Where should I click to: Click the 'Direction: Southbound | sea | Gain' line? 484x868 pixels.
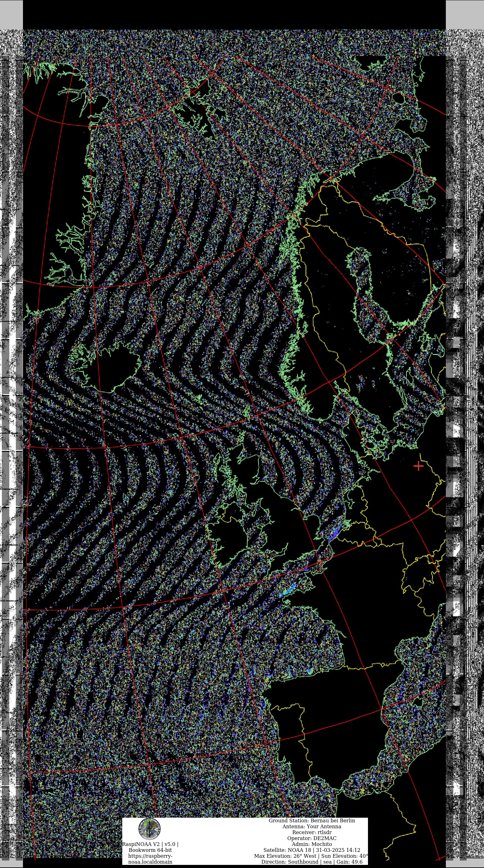[x=312, y=861]
